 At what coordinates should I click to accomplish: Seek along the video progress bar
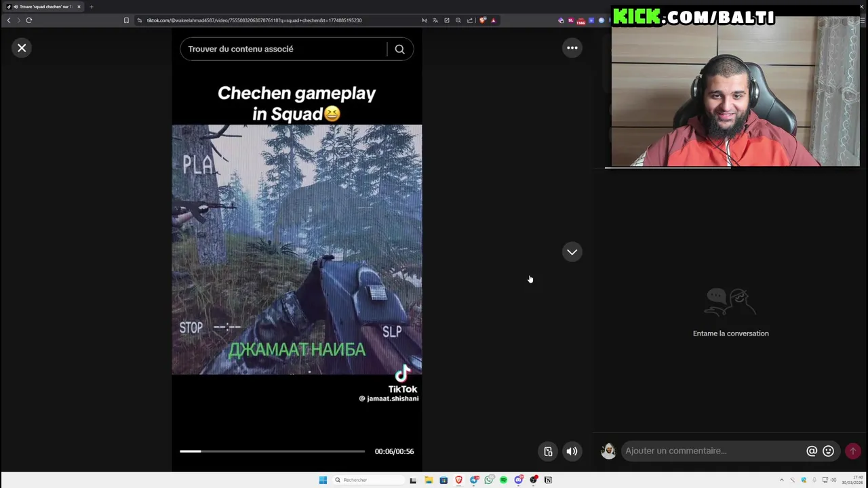(272, 451)
